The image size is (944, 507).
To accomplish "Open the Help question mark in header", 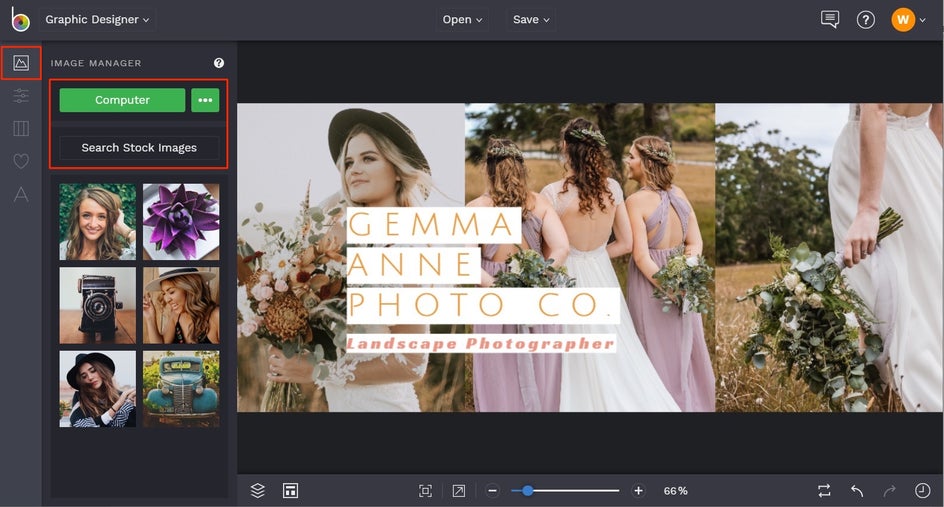I will pos(866,20).
